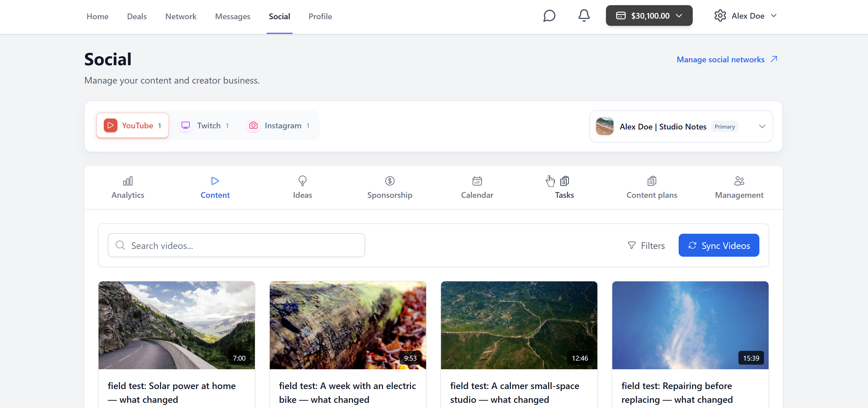Click the Filters funnel icon
Screen dimensions: 868x408
[x=632, y=245]
